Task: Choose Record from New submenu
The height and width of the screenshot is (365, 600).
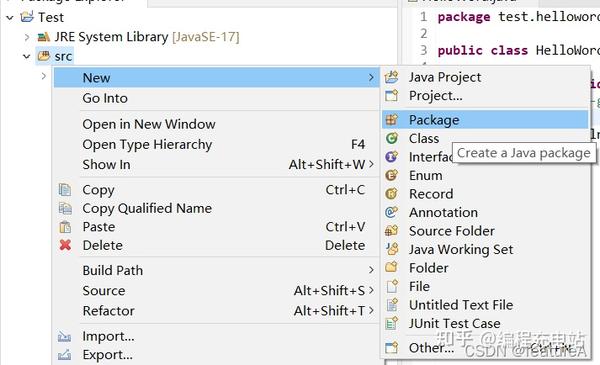Action: click(485, 194)
